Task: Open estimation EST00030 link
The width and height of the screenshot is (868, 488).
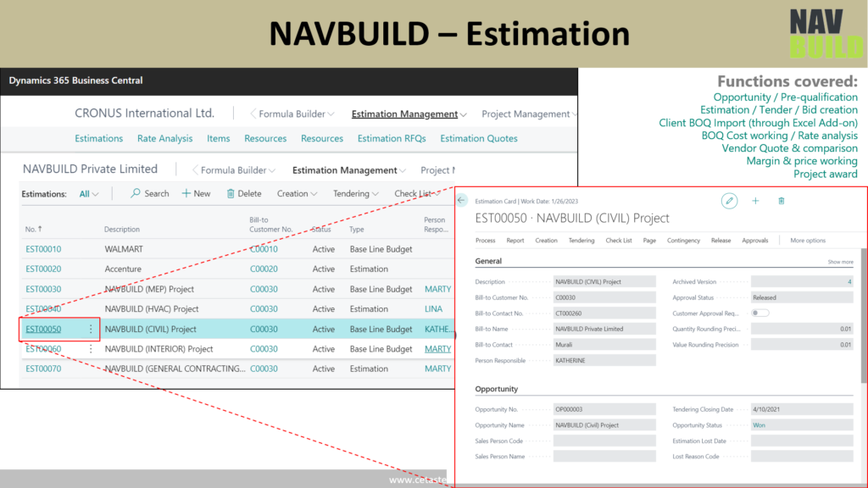Action: pos(43,289)
